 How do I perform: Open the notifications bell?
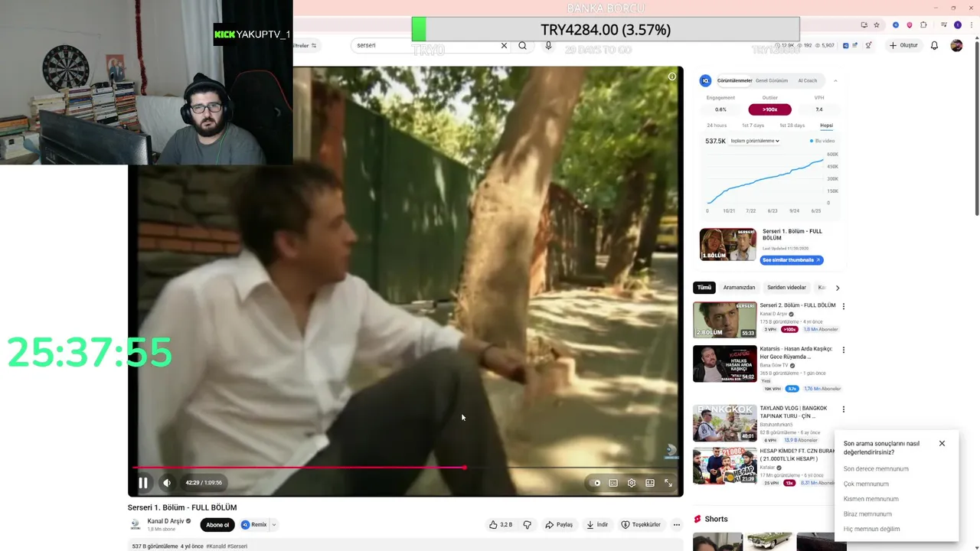click(934, 45)
